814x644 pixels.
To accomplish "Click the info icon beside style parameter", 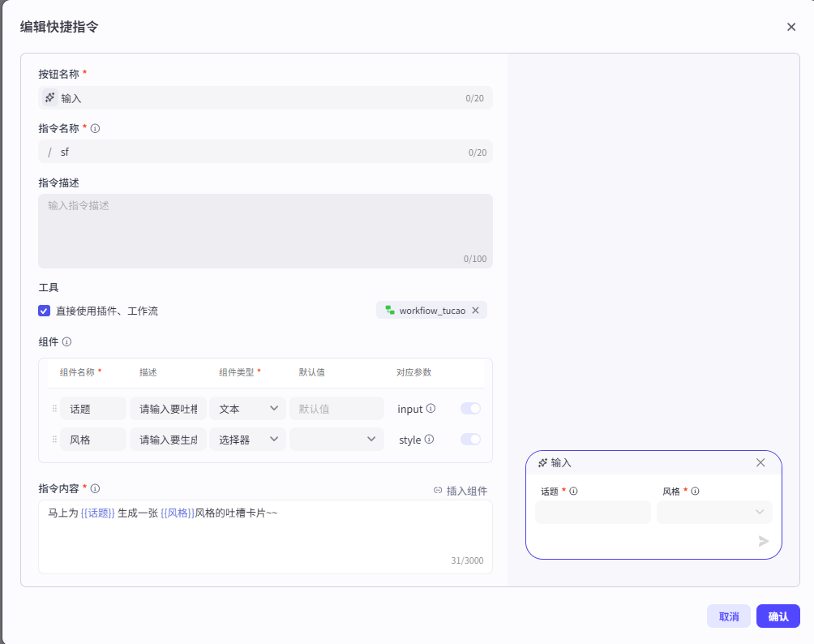I will [x=428, y=439].
